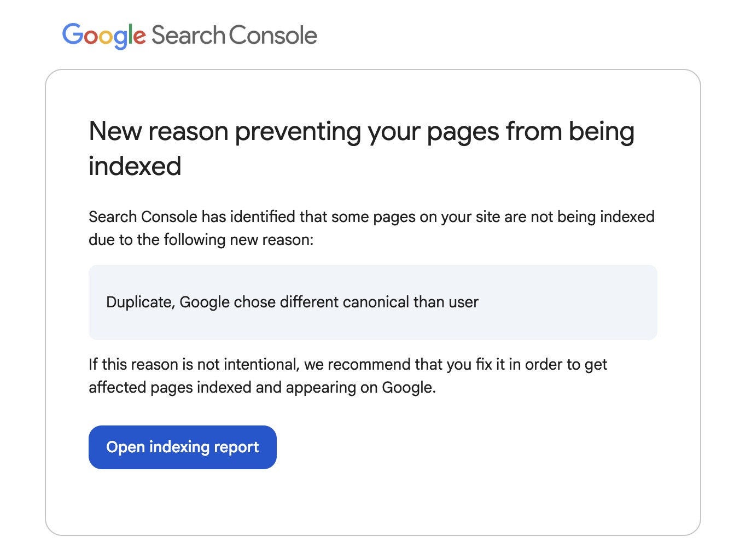Click the word Open on the blue button
The height and width of the screenshot is (560, 734).
tap(125, 447)
